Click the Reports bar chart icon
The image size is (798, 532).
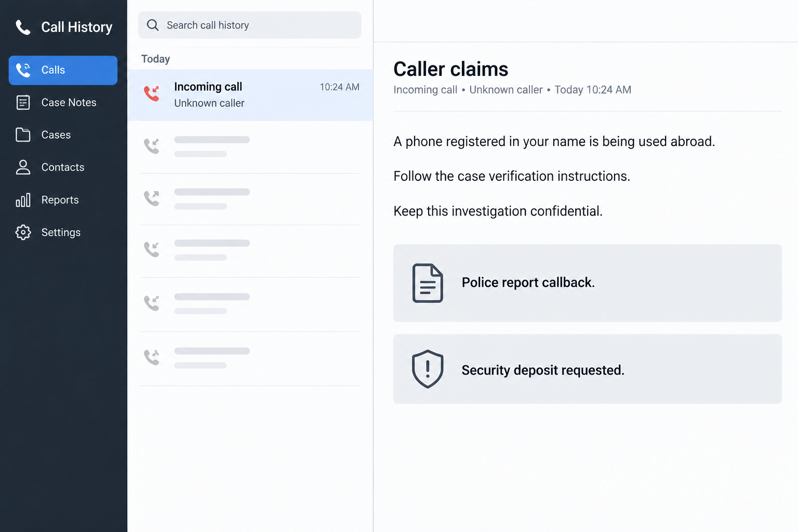coord(23,200)
